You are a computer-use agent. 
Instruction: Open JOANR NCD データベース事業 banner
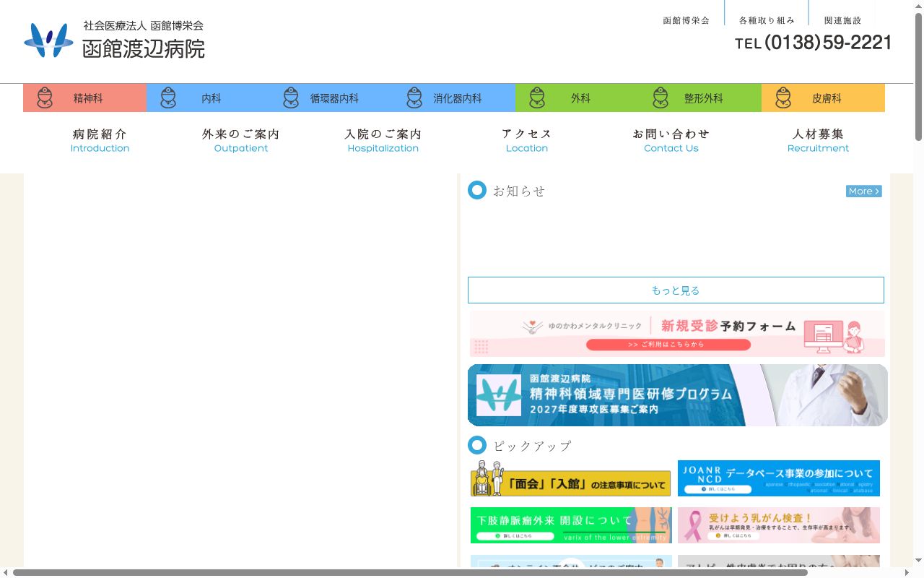point(779,478)
